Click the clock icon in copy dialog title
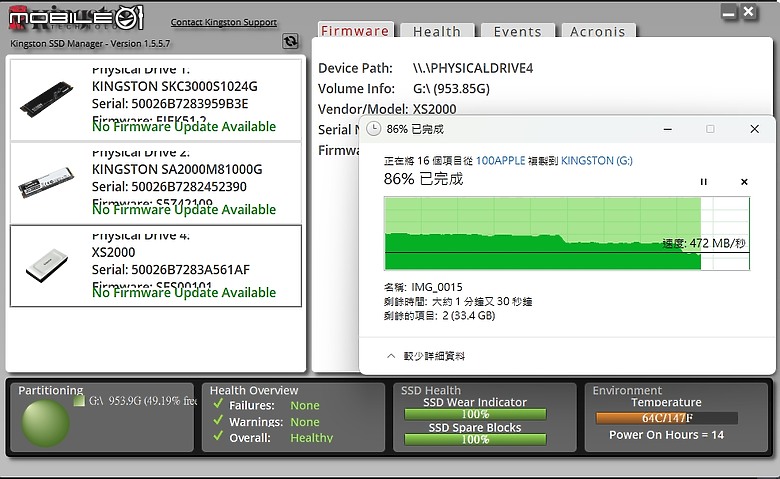 pyautogui.click(x=374, y=129)
